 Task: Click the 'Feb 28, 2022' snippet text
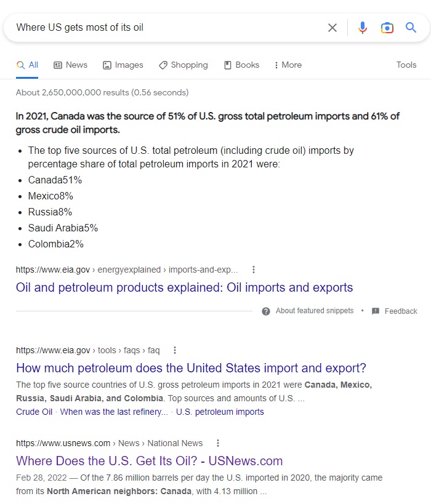[41, 478]
